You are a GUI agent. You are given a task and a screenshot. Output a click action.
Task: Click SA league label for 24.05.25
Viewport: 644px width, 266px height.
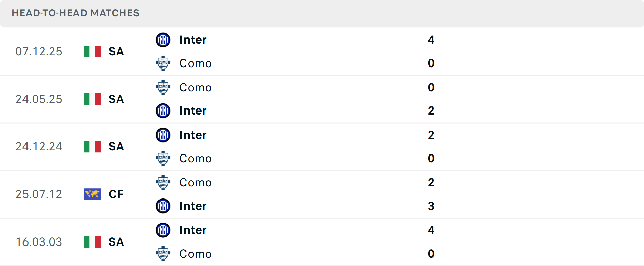click(x=116, y=99)
